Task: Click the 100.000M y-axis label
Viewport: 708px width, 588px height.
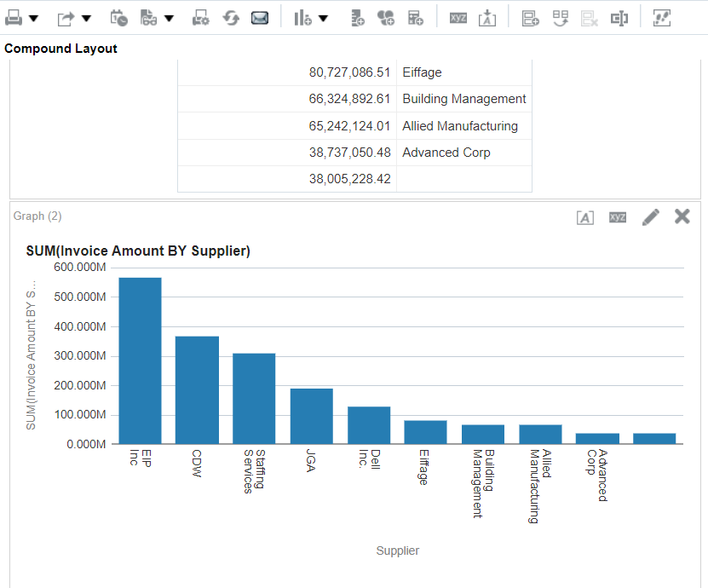Action: pyautogui.click(x=80, y=415)
